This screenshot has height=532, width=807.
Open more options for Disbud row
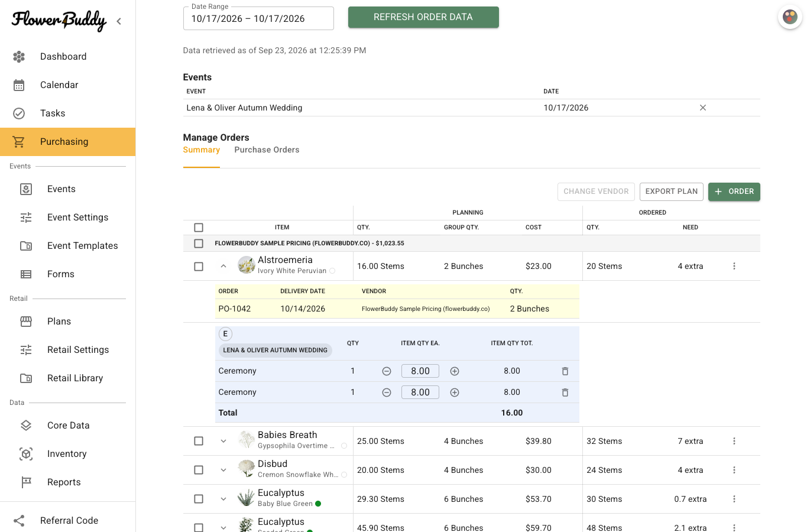734,470
